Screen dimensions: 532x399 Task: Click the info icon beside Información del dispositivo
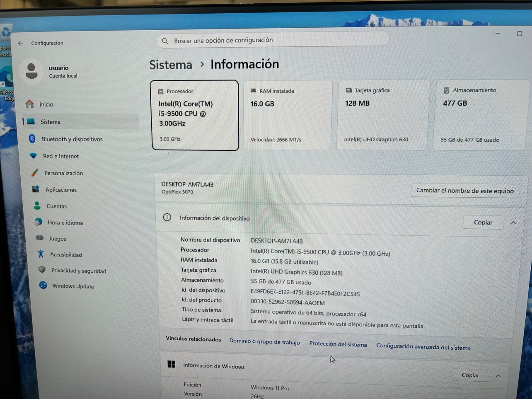click(167, 218)
